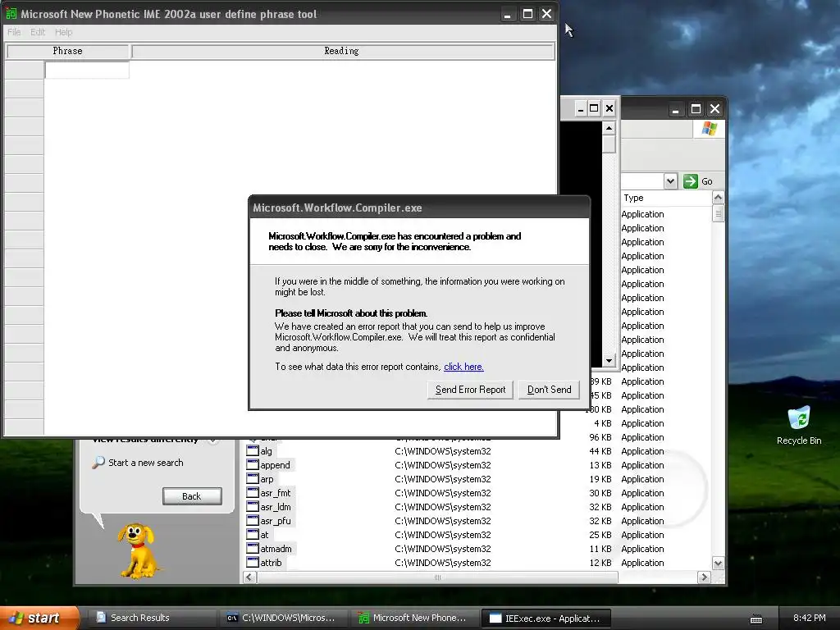Select the arp file icon
Image resolution: width=840 pixels, height=630 pixels.
pos(253,478)
